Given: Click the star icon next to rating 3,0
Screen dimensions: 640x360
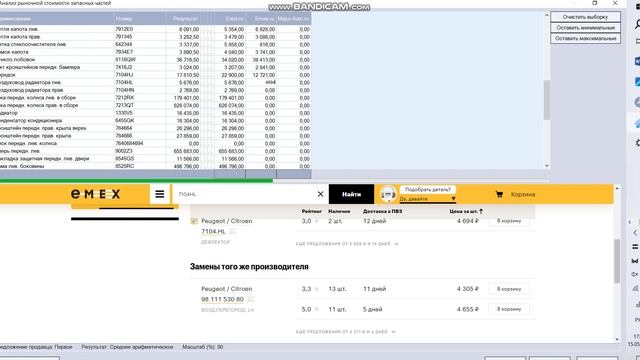Looking at the screenshot, I should (316, 221).
